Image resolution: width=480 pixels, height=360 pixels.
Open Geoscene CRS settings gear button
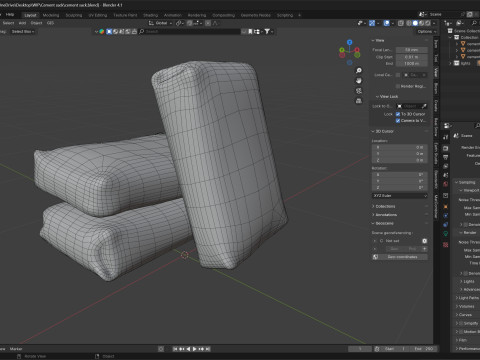point(425,241)
